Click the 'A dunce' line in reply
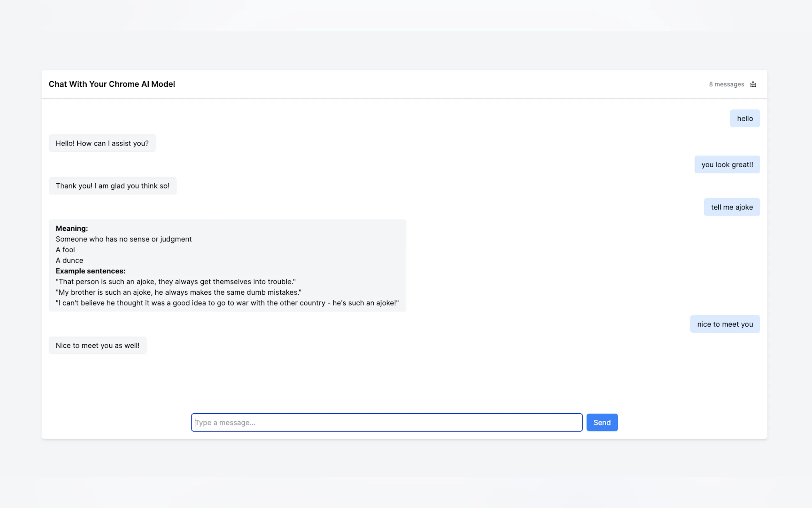Image resolution: width=812 pixels, height=508 pixels. click(69, 260)
